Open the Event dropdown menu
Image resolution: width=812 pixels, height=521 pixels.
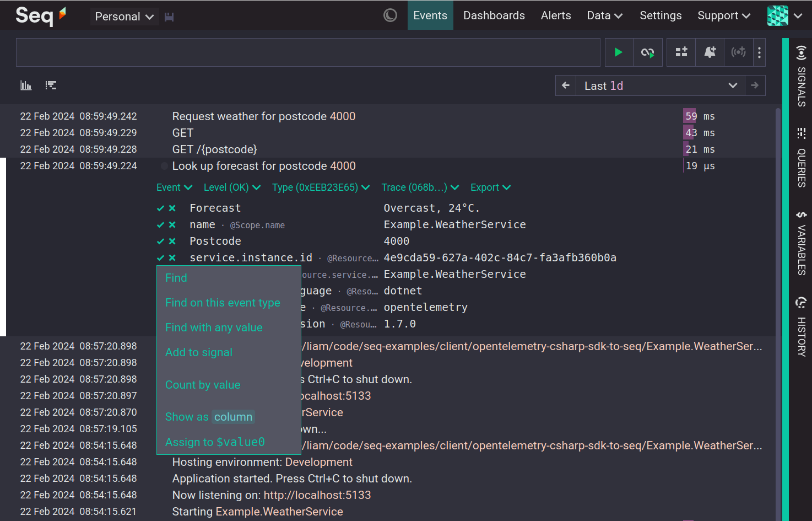click(174, 187)
